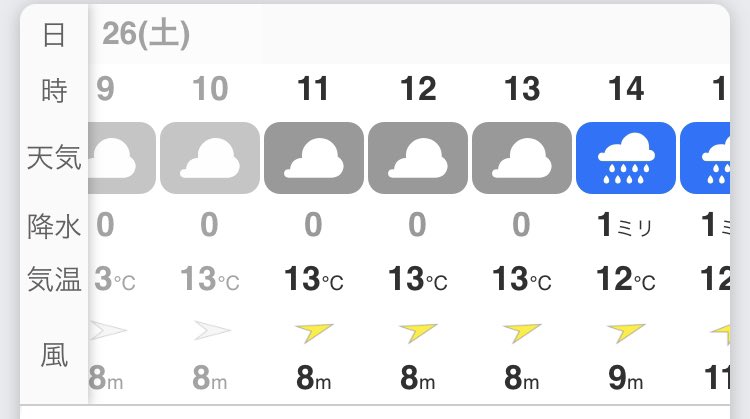This screenshot has width=750, height=419.
Task: Click the 9m wind speed value
Action: 626,378
